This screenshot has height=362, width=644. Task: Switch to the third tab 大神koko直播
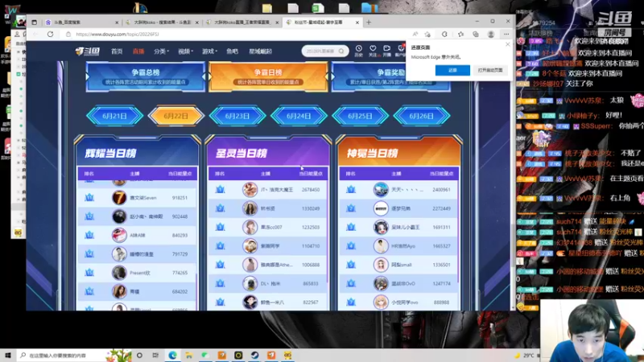click(242, 23)
